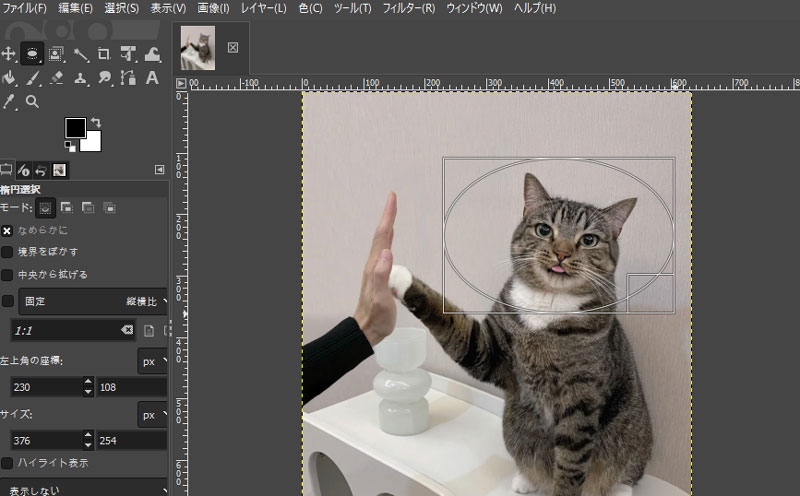The width and height of the screenshot is (800, 496).
Task: Open the 表示(V) menu
Action: (x=168, y=8)
